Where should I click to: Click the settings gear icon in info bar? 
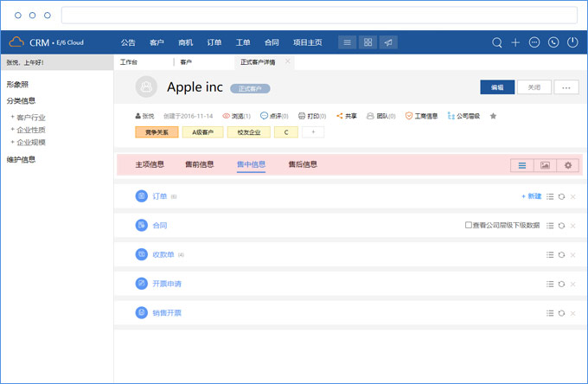(x=568, y=164)
